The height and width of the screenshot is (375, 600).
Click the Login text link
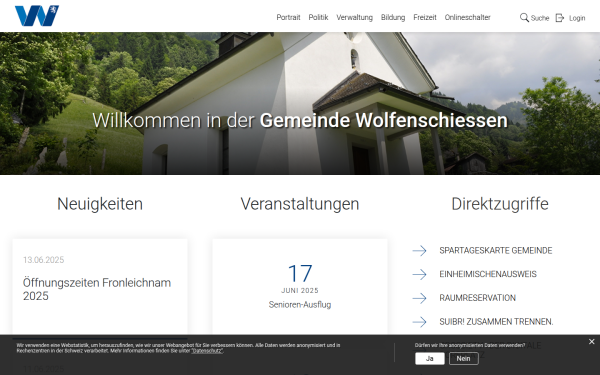pos(577,18)
